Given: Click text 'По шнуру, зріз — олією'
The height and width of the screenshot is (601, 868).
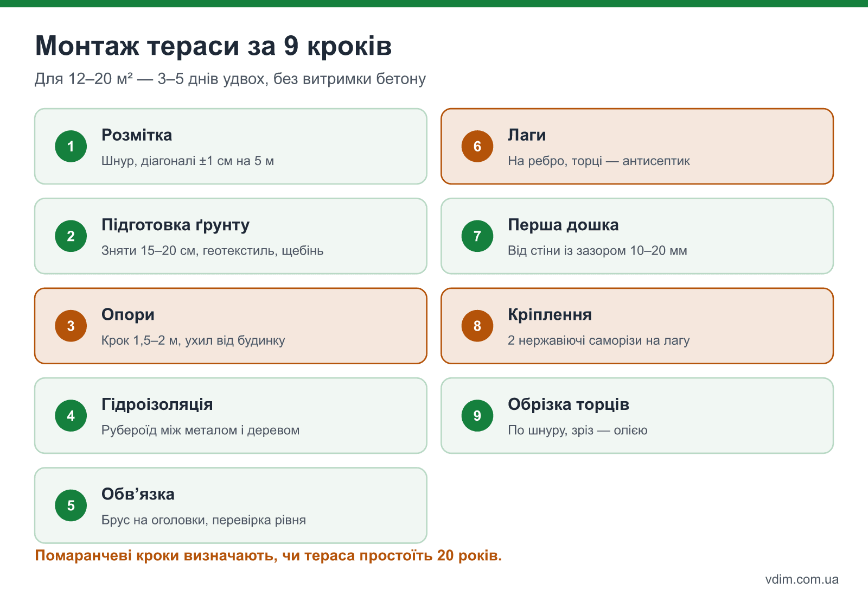Looking at the screenshot, I should point(578,431).
